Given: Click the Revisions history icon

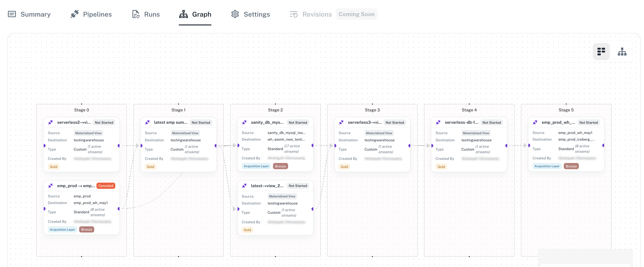Looking at the screenshot, I should 294,14.
